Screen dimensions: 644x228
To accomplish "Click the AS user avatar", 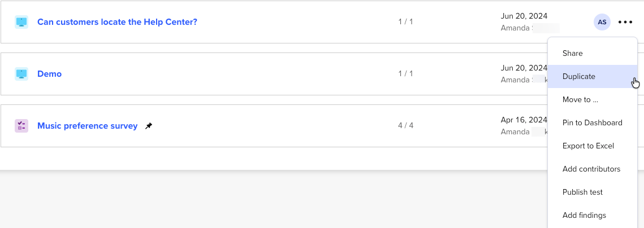I will coord(602,22).
